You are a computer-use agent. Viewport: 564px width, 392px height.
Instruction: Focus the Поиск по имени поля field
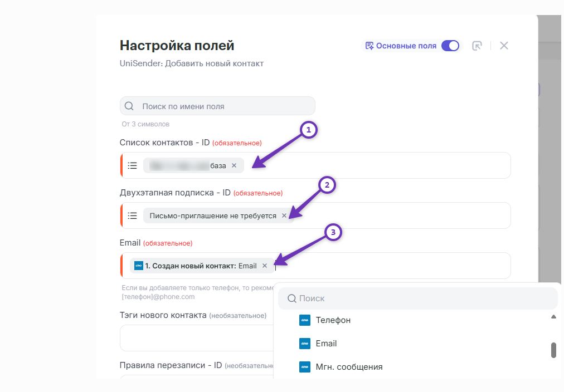coord(217,106)
